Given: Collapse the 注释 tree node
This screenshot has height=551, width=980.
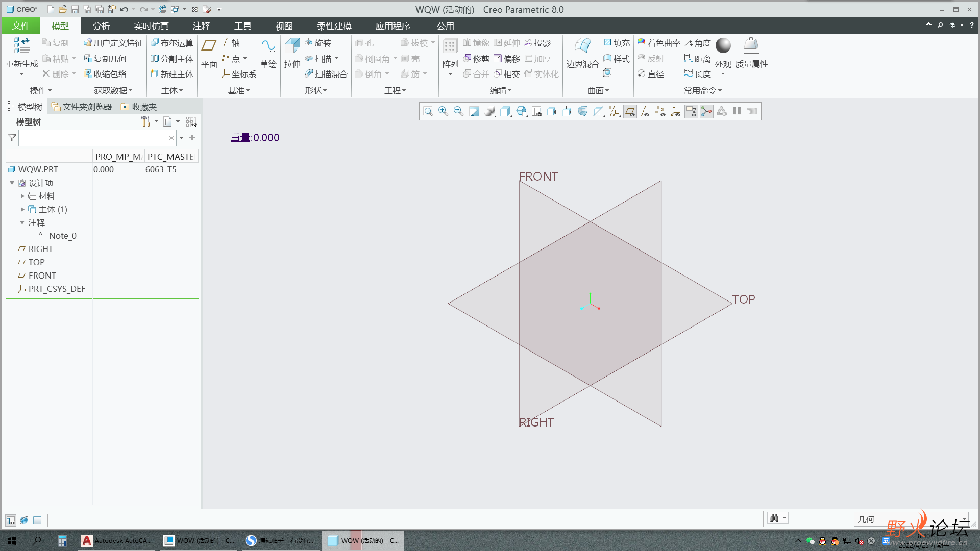Looking at the screenshot, I should (x=22, y=222).
